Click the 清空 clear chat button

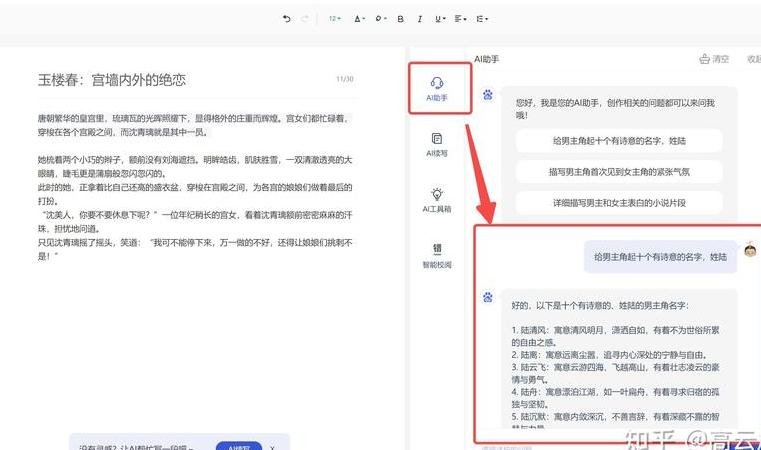tap(714, 59)
